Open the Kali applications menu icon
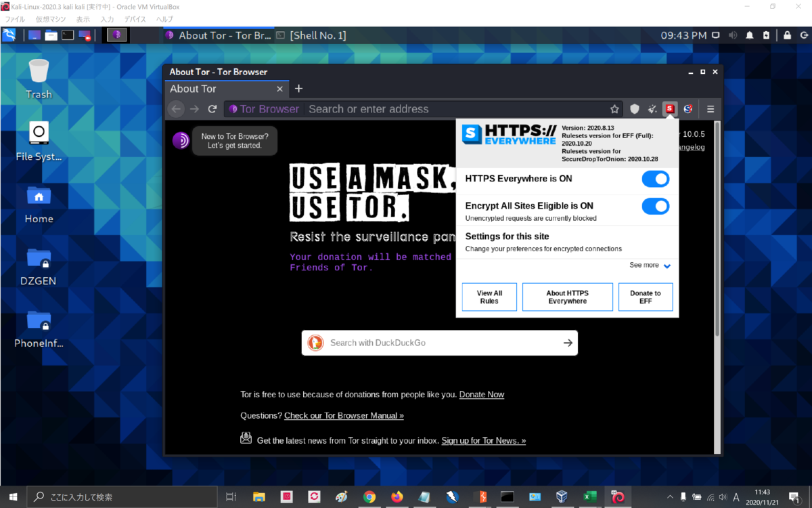 [x=9, y=35]
